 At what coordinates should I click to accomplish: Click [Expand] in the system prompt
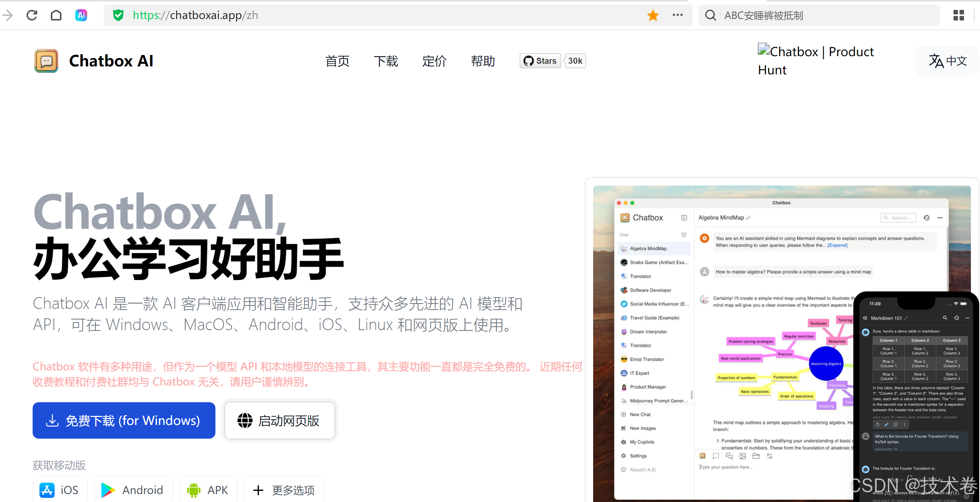837,245
